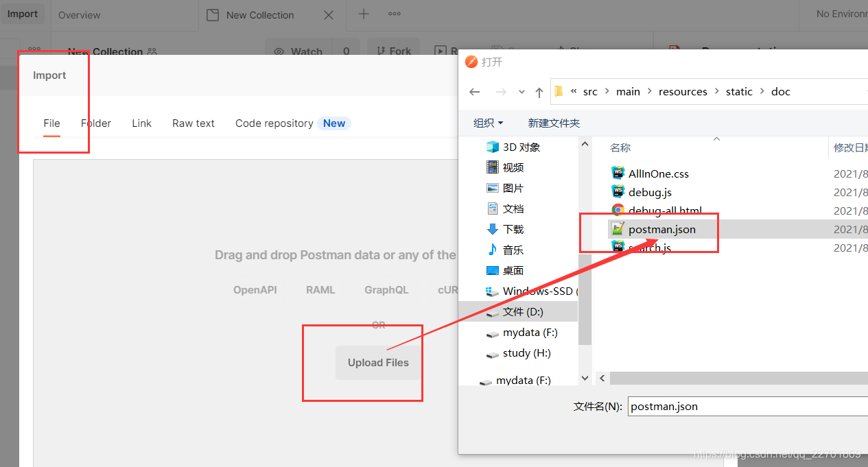This screenshot has width=868, height=467.
Task: Click the 图片 picture icon
Action: (493, 188)
